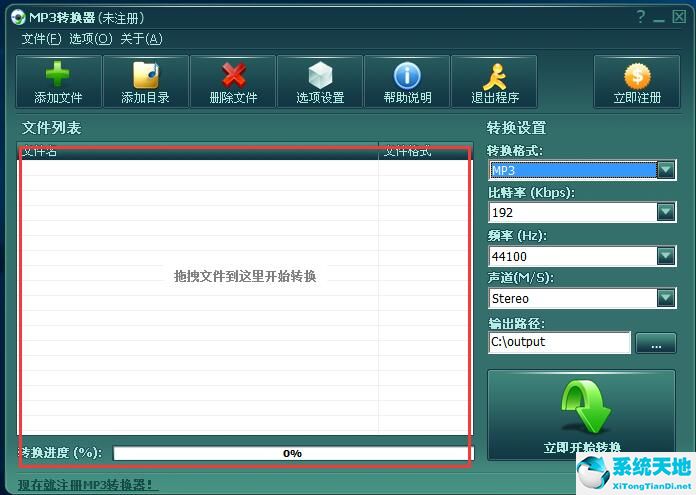Click the browse "..." button for output path

point(656,343)
